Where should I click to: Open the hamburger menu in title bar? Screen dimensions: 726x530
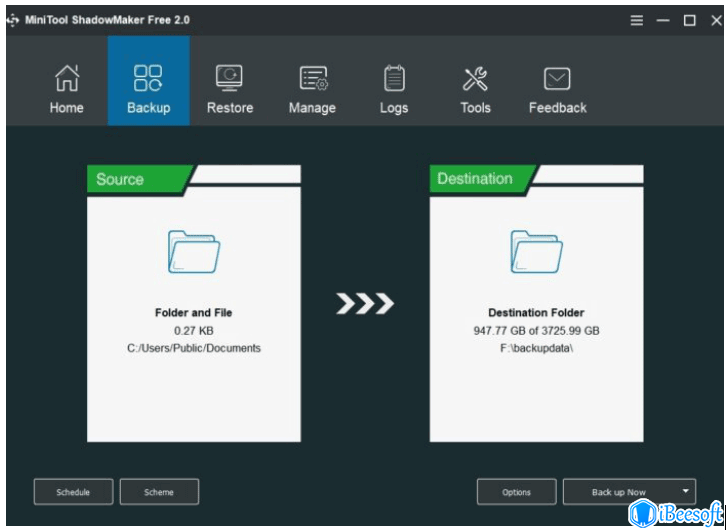point(637,20)
